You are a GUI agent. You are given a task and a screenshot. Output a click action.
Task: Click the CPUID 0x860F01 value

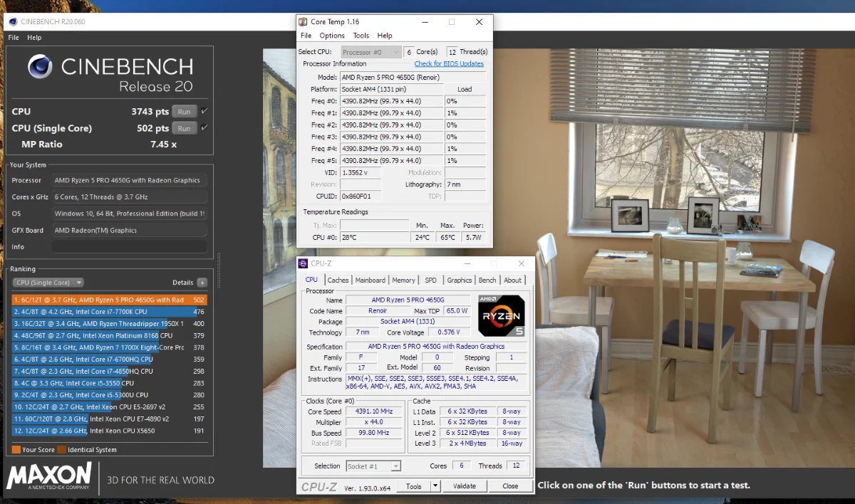(x=361, y=196)
